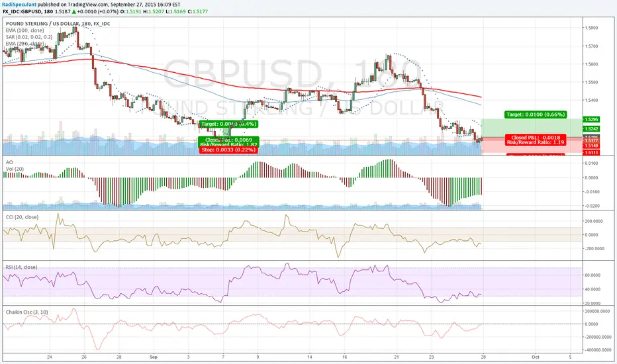Click the green up-arrow change indicator
Screen dimensions: 617x364
tap(74, 11)
